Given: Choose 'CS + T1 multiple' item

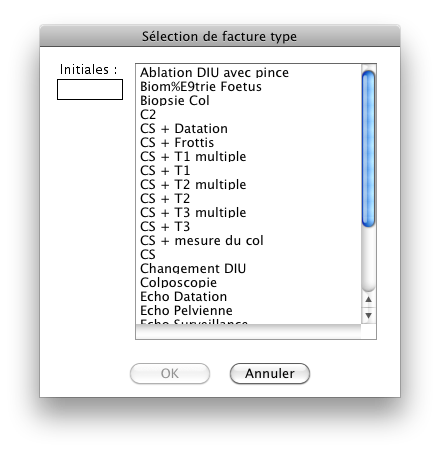Looking at the screenshot, I should click(x=248, y=156).
